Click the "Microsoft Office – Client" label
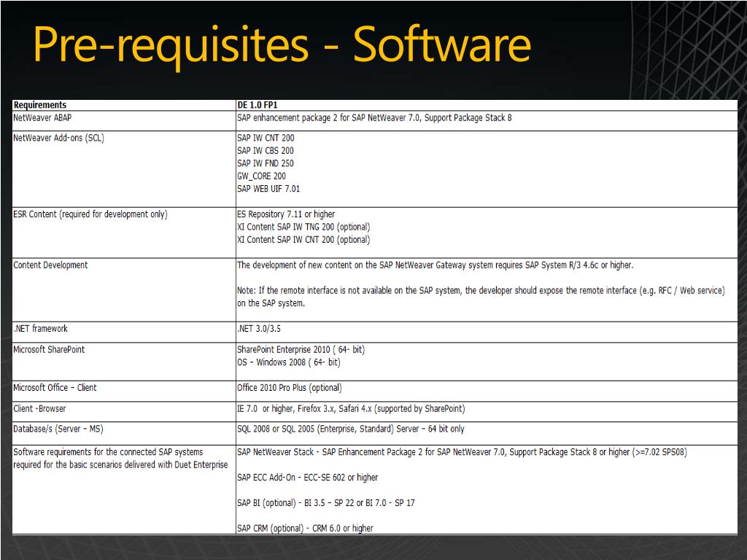747x560 pixels. (x=55, y=388)
